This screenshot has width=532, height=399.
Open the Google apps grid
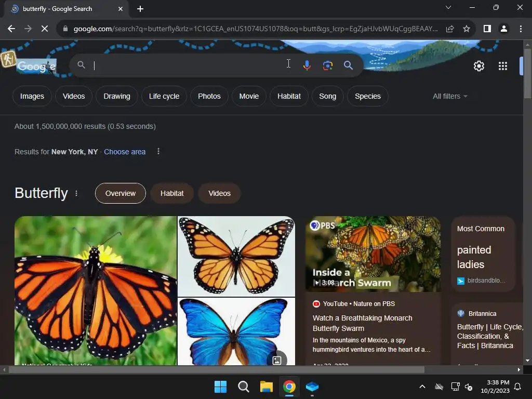coord(503,66)
